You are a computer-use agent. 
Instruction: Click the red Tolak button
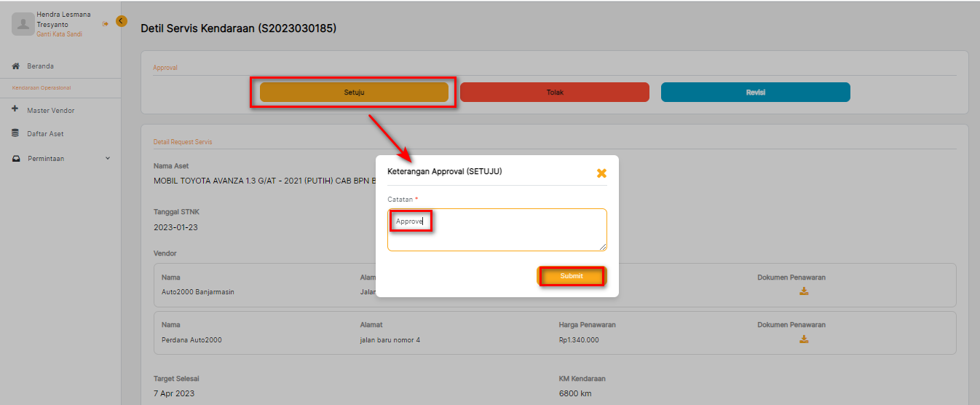(x=554, y=93)
